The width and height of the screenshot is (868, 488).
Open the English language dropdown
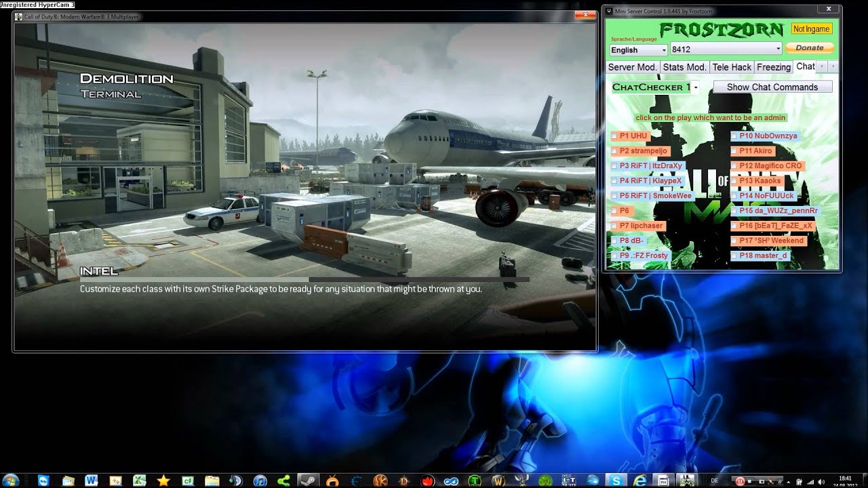[638, 49]
